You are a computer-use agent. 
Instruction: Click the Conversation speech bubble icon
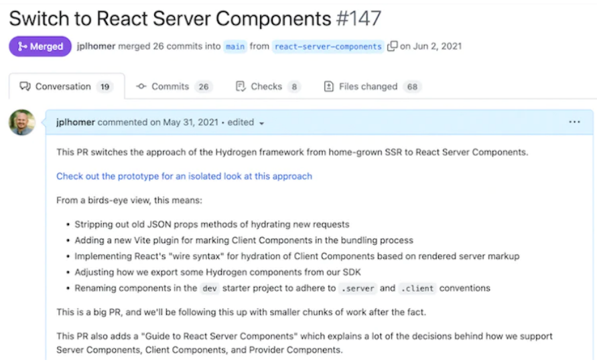[25, 86]
